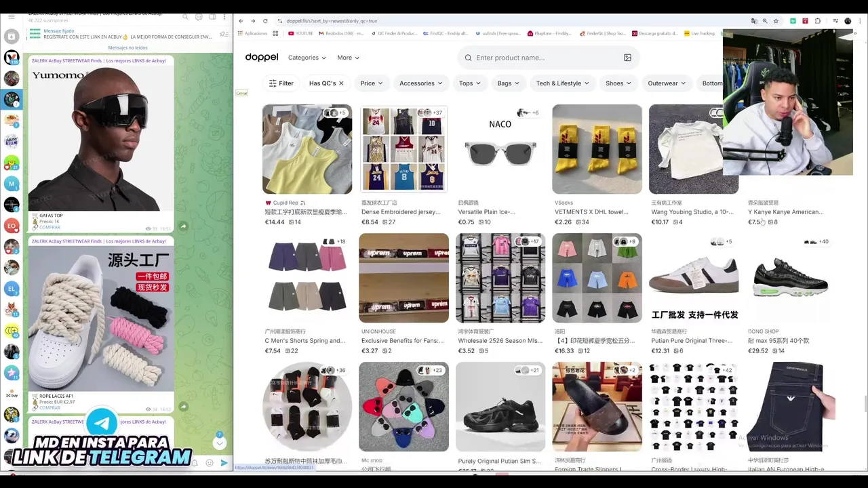Jump to latest Telegram messages arrow
This screenshot has width=868, height=488.
[x=219, y=443]
